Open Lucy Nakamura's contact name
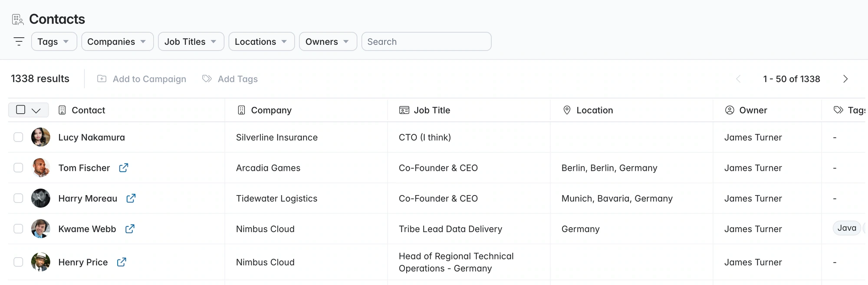868x285 pixels. point(92,137)
